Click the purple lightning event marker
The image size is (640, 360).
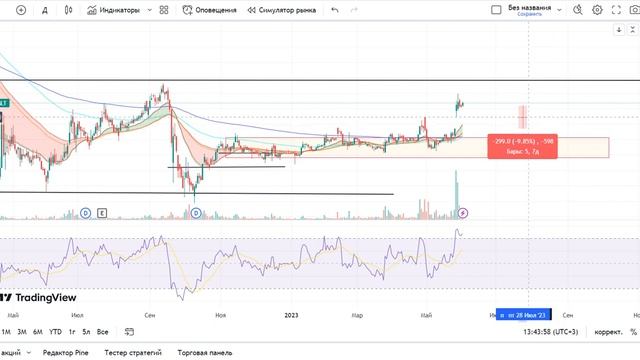(x=463, y=213)
